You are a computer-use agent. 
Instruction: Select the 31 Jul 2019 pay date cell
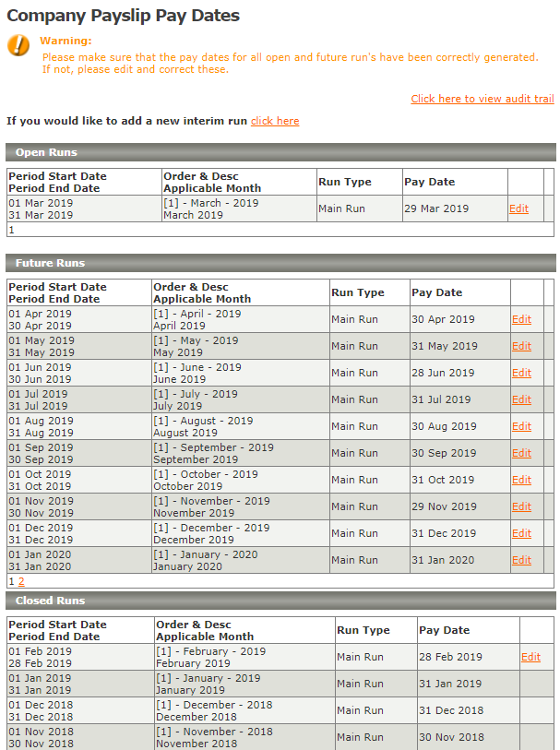(460, 399)
